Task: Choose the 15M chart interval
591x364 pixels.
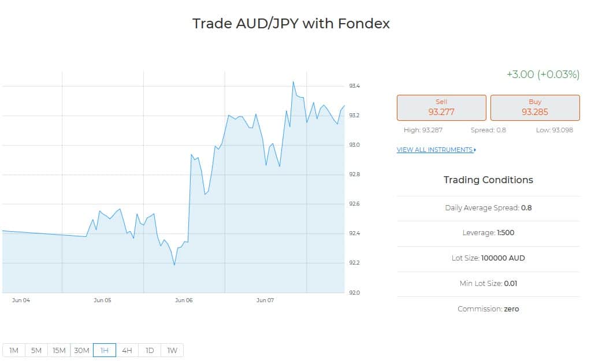Action: coord(59,351)
